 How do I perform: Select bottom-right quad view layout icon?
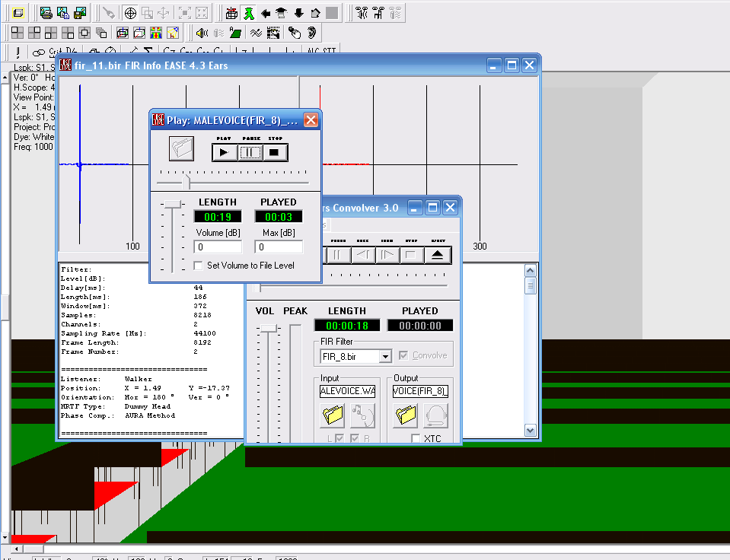point(68,33)
